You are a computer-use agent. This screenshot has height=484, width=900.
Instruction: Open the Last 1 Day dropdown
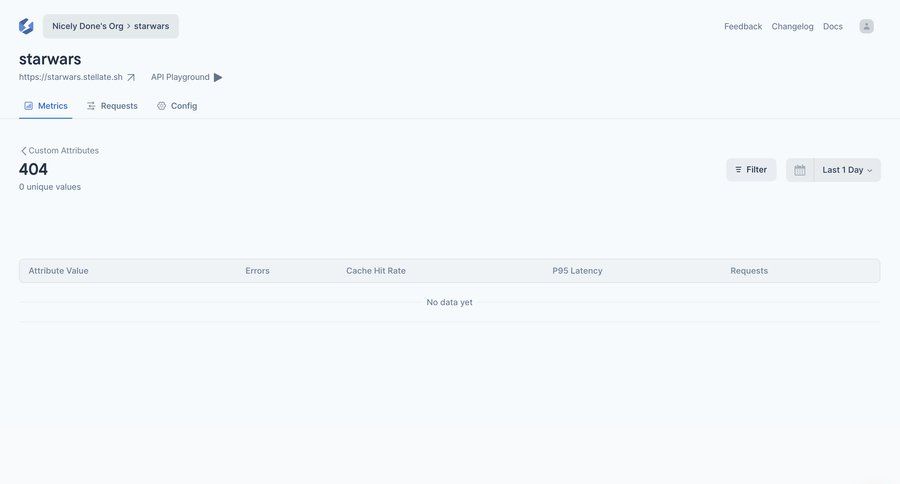point(847,170)
